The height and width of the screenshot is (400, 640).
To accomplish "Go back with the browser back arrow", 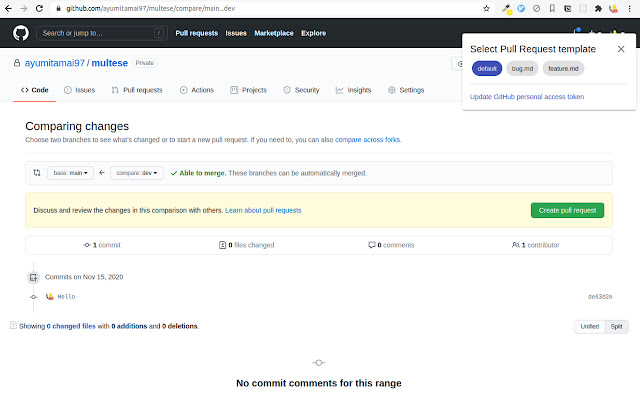I will coord(8,8).
